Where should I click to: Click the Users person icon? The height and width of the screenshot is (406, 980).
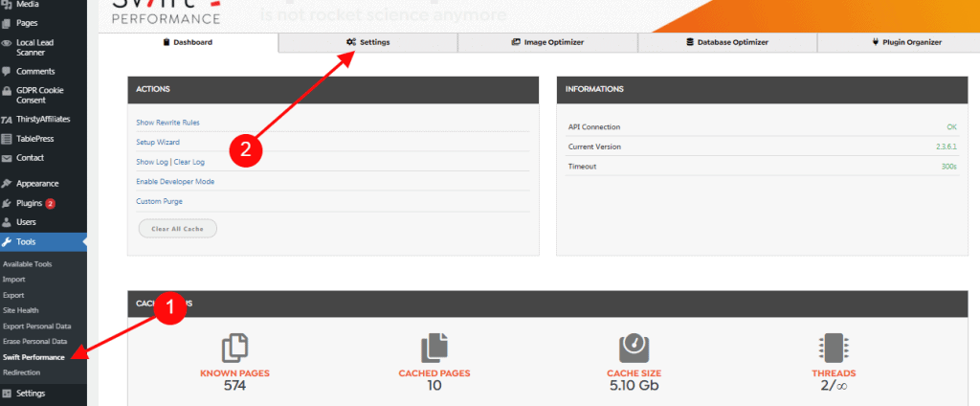coord(7,222)
